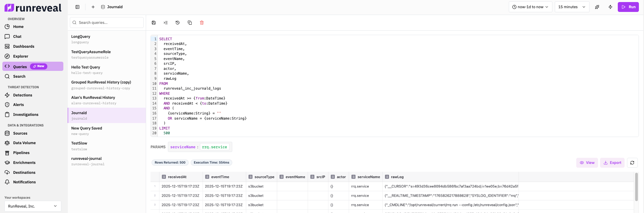Click the actor column header
Image resolution: width=644 pixels, height=213 pixels.
[x=339, y=177]
